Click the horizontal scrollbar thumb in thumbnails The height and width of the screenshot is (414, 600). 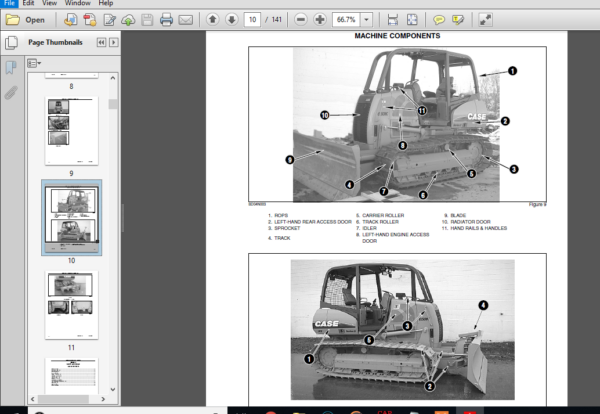[x=63, y=399]
